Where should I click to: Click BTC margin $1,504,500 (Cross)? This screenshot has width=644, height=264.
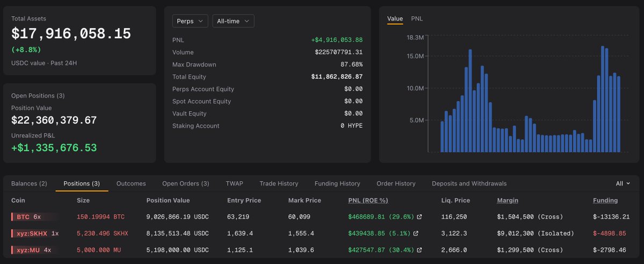[x=530, y=217]
